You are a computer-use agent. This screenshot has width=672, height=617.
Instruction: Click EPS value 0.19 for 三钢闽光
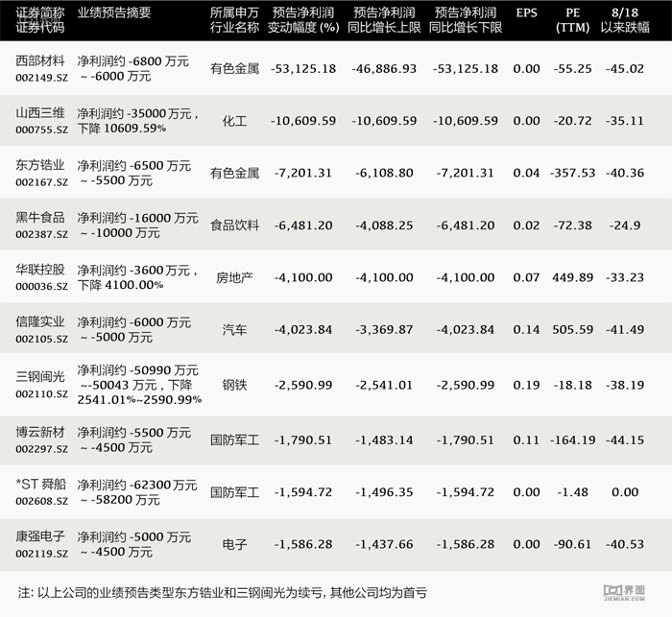tap(526, 385)
